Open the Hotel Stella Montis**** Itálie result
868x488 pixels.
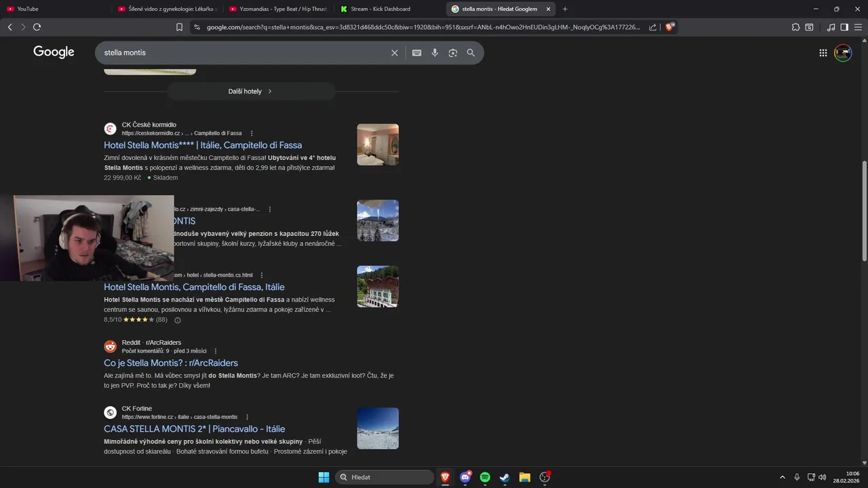[203, 145]
